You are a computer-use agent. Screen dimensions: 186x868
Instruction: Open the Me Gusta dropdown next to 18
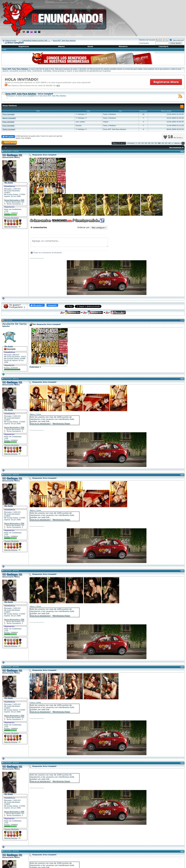(178, 137)
